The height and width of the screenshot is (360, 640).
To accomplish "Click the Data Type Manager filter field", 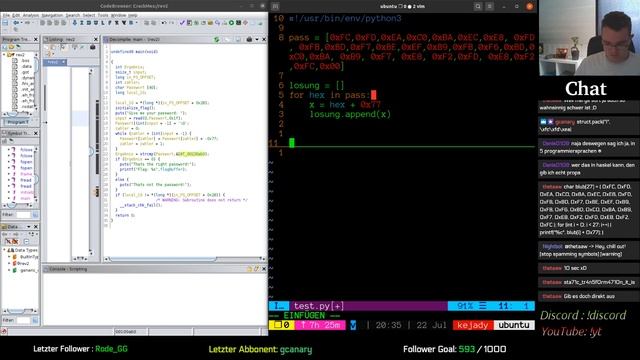I will (23, 320).
